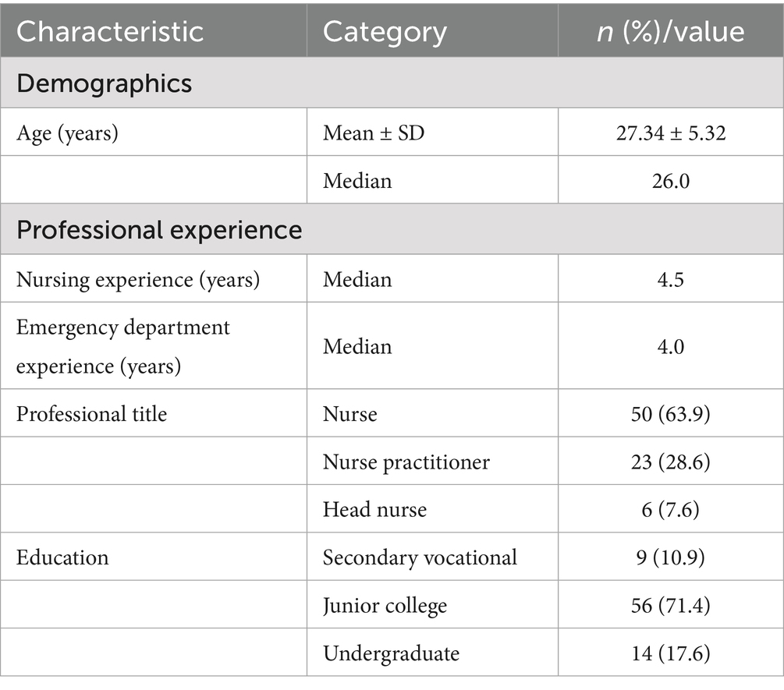Image resolution: width=784 pixels, height=690 pixels.
Task: Select the Head nurse category cell
Action: 374,510
